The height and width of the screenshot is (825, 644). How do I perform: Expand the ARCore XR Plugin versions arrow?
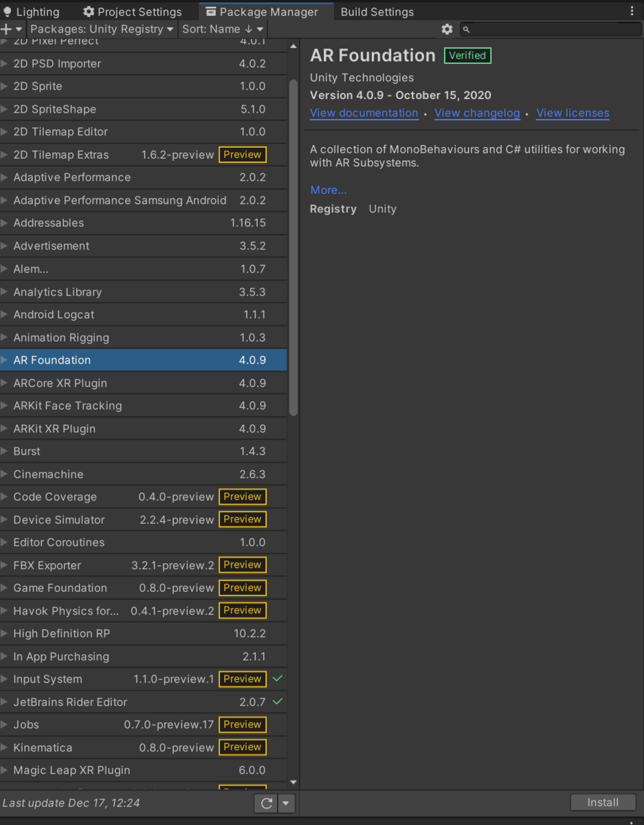coord(5,383)
